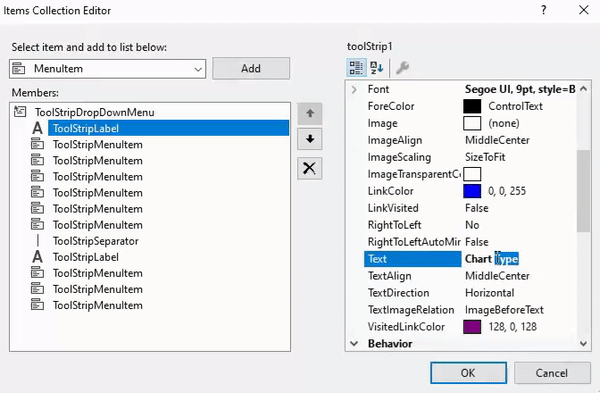600x393 pixels.
Task: Click the Text property value field
Action: [x=519, y=259]
